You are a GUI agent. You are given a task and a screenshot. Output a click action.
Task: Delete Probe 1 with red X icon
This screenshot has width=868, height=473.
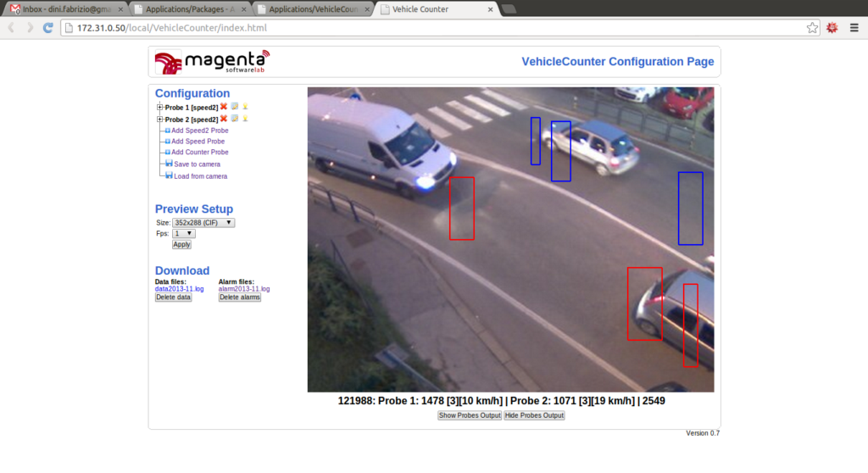pyautogui.click(x=224, y=107)
